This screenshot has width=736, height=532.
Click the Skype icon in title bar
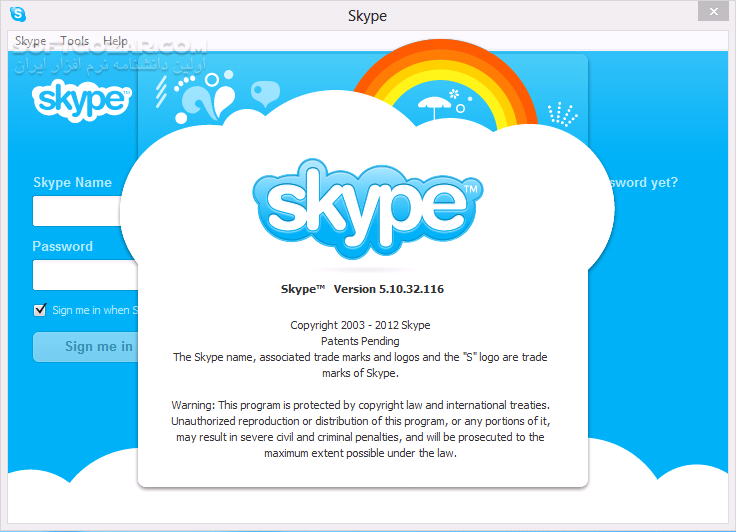[18, 14]
